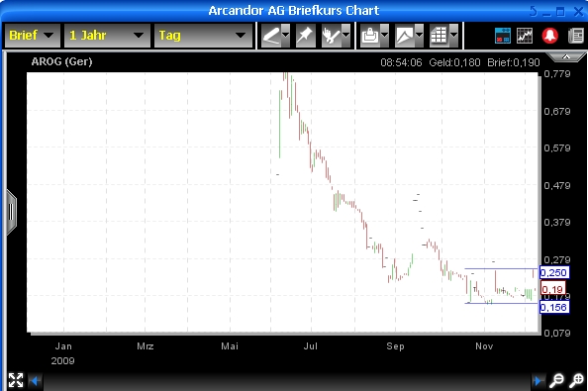Click the blue scroll right arrow
588x391 pixels.
[539, 381]
